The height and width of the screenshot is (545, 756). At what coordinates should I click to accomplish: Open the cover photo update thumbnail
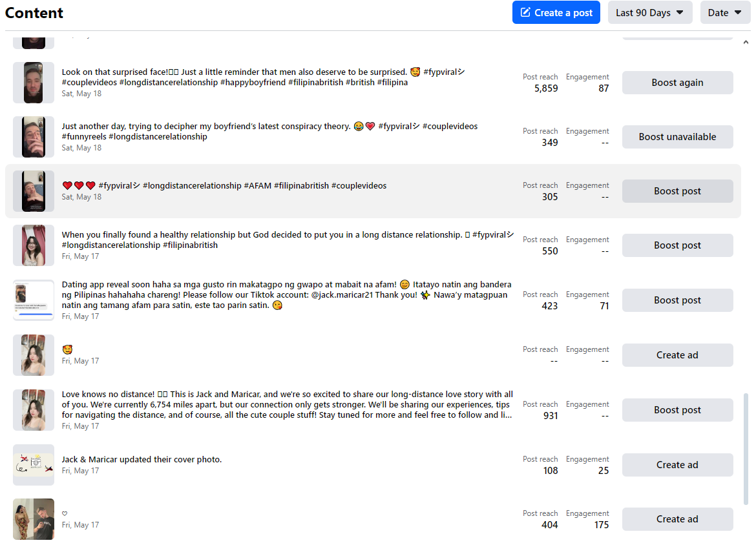pos(34,465)
